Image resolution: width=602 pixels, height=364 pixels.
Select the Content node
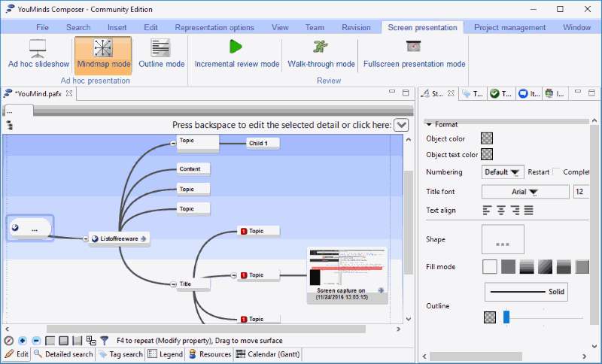(193, 168)
